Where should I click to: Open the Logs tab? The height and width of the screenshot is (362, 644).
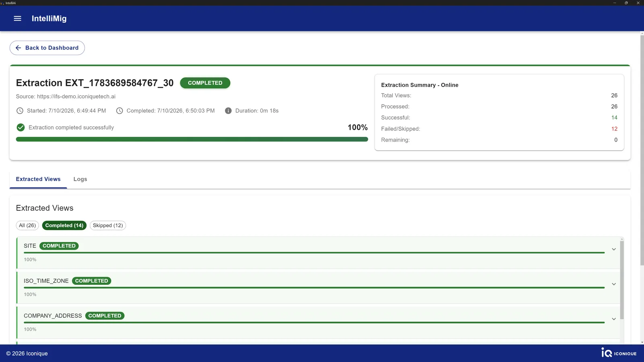(80, 179)
